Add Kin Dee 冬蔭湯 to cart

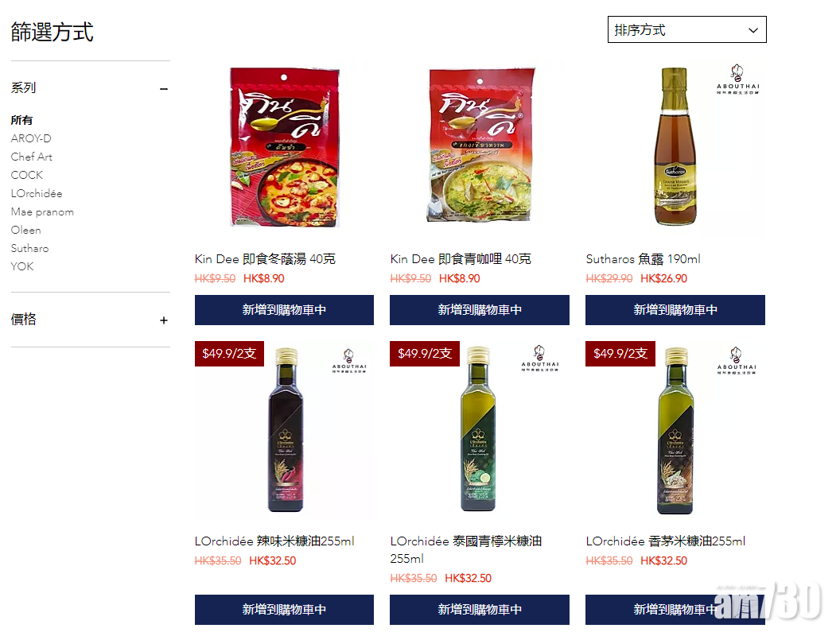tap(285, 310)
